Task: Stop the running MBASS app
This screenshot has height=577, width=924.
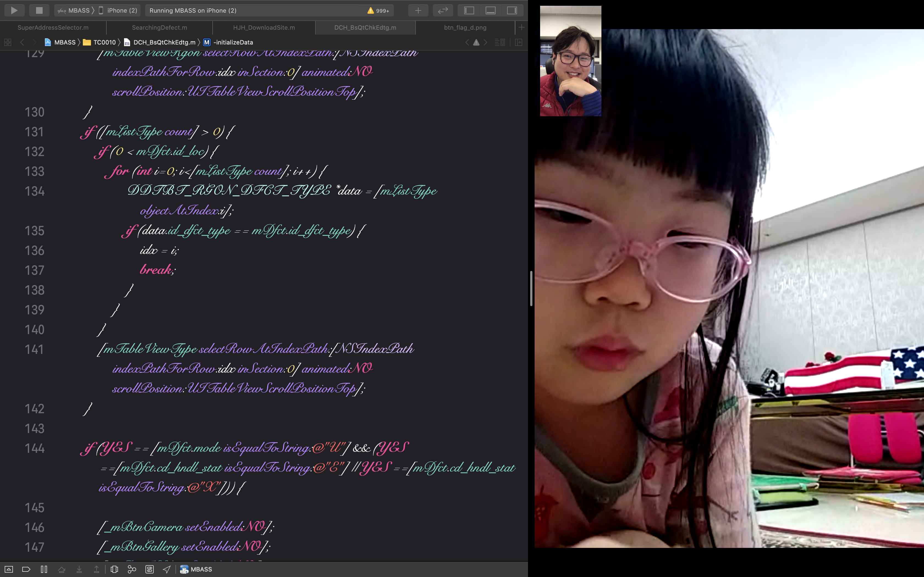Action: click(39, 10)
